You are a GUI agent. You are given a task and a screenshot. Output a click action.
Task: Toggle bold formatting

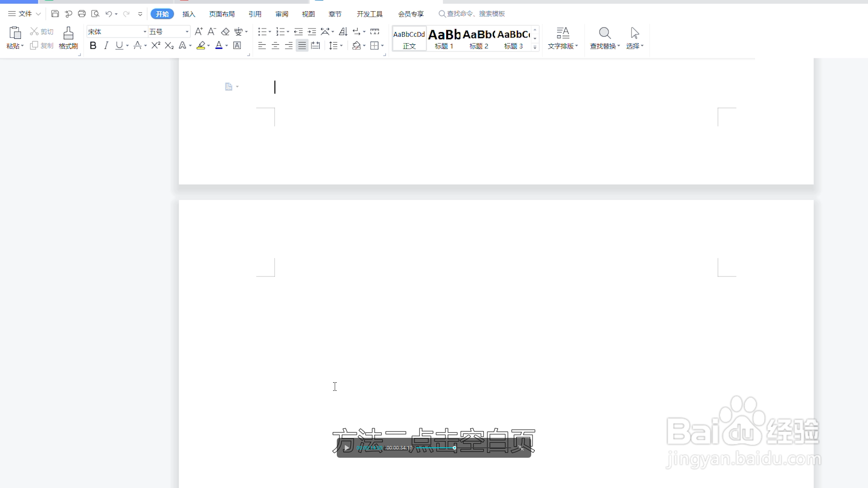[x=93, y=45]
